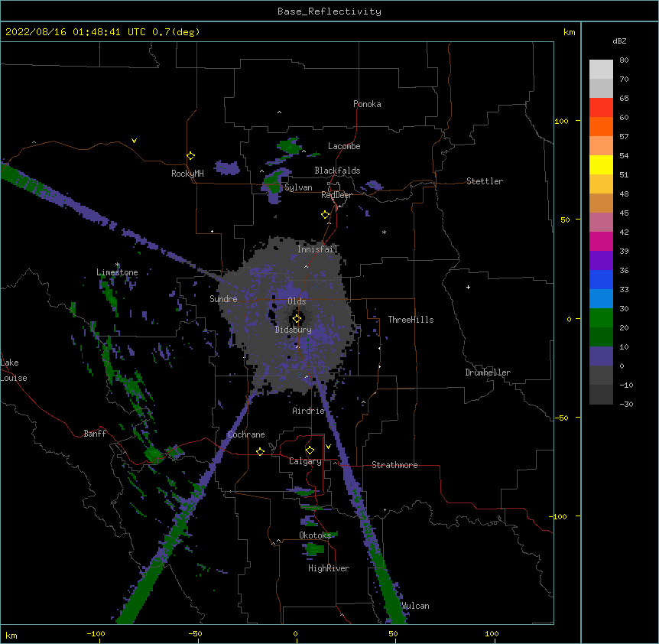The image size is (659, 644).
Task: Click the Strathmore label
Action: coord(394,465)
